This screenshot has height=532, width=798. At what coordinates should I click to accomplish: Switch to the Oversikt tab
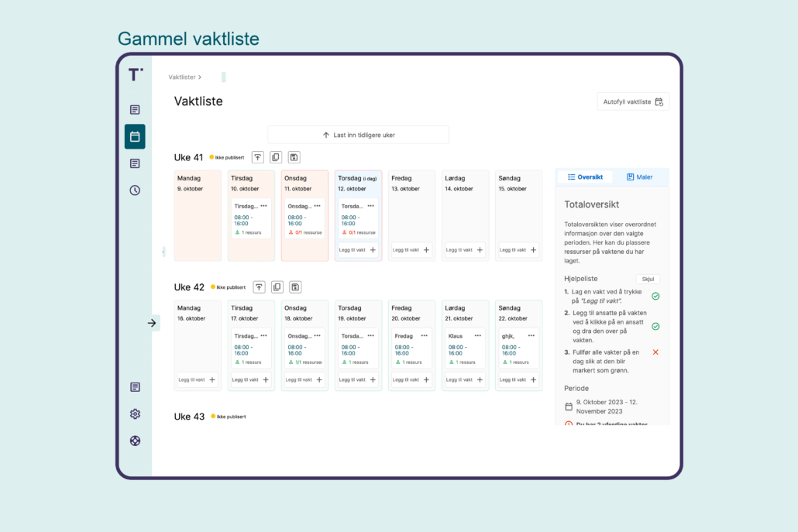pyautogui.click(x=585, y=177)
